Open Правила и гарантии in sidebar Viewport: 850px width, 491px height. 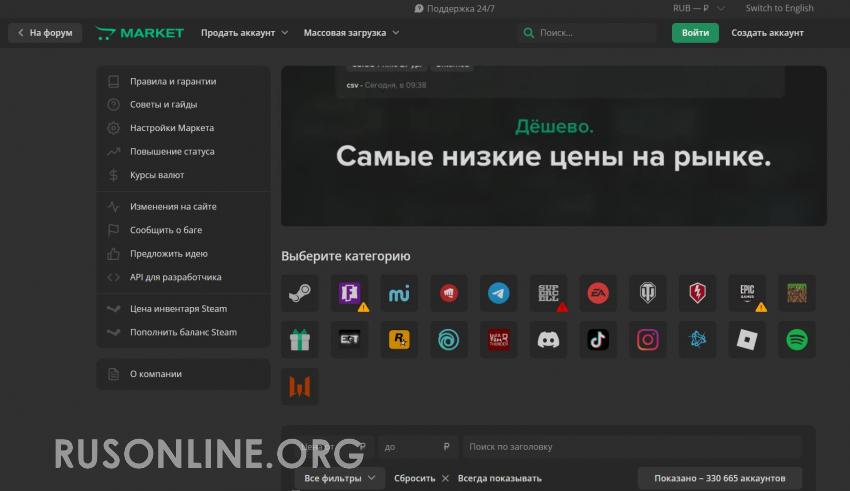[183, 81]
